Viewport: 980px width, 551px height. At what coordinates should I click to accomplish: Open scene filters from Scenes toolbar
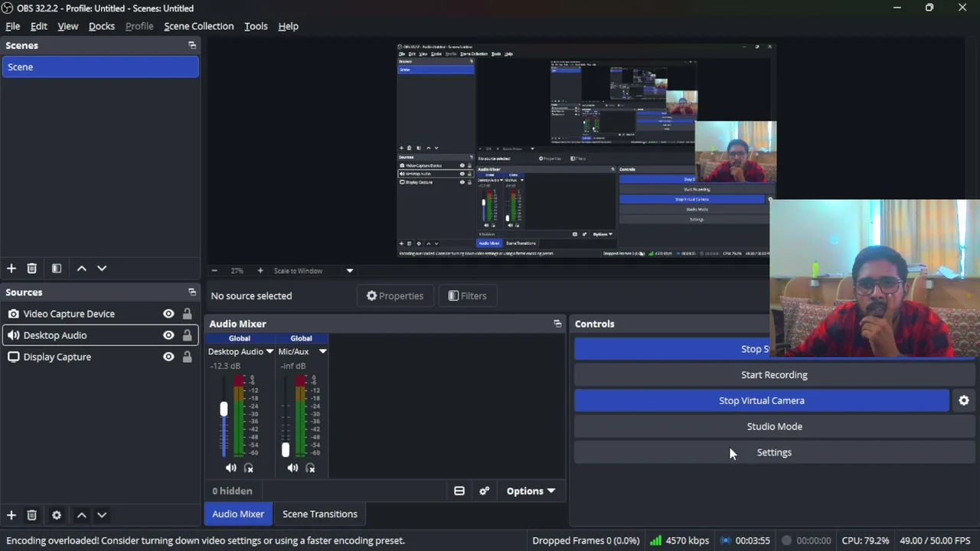click(57, 269)
